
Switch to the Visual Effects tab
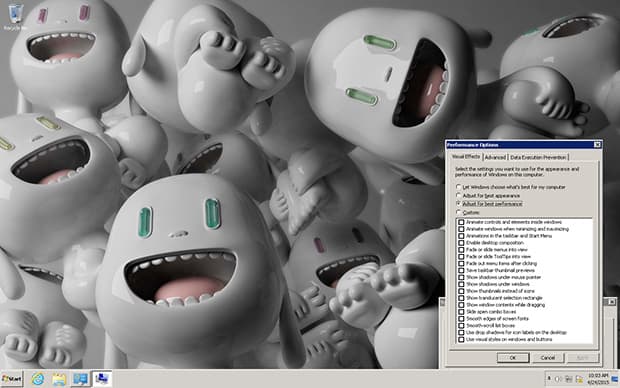466,157
